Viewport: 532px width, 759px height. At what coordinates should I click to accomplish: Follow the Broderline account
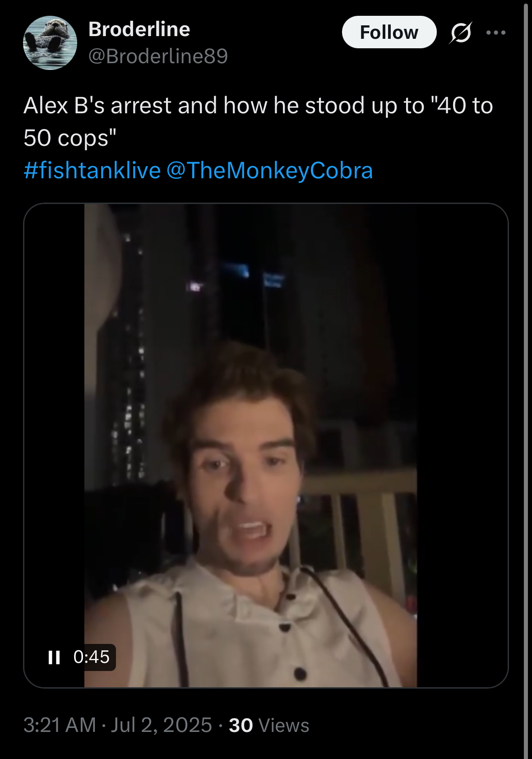point(389,32)
